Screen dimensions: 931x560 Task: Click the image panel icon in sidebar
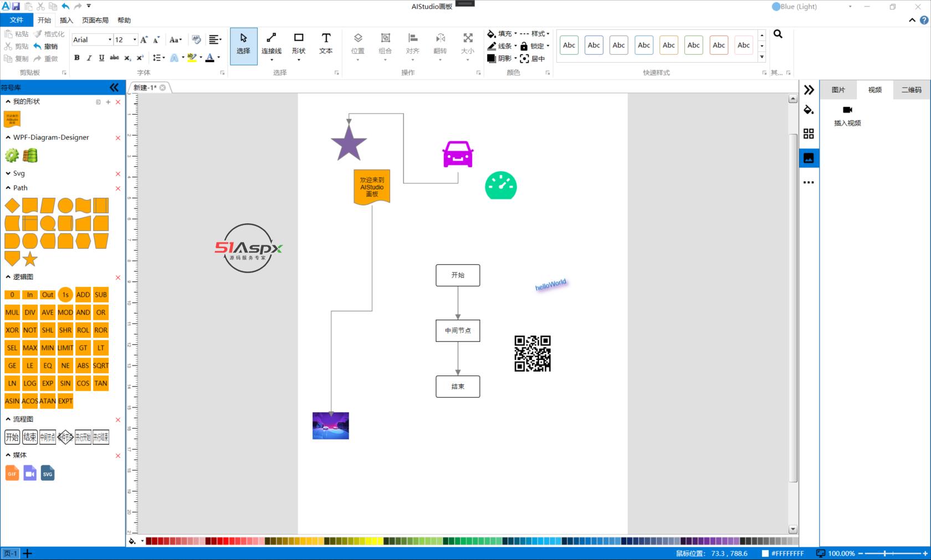pos(809,158)
